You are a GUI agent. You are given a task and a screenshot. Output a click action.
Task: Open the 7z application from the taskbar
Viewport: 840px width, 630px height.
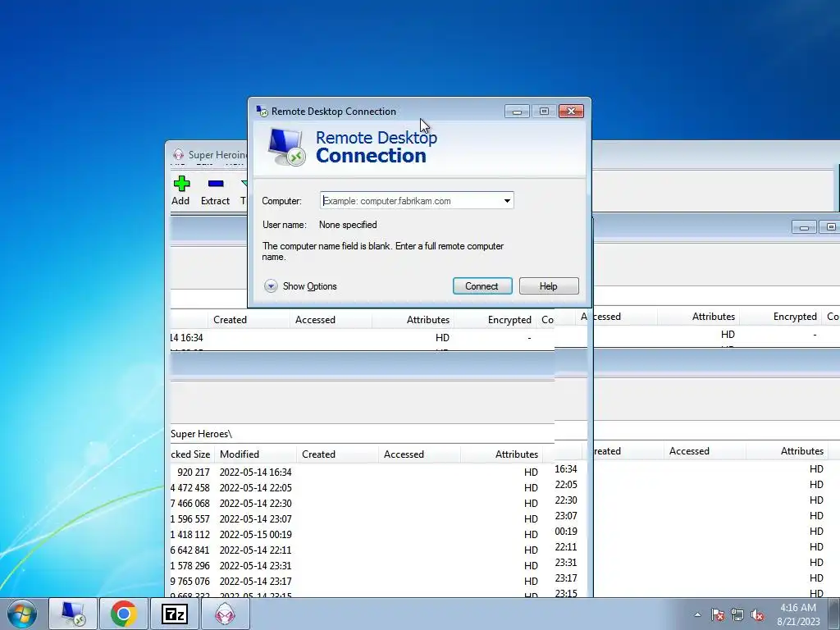(175, 614)
